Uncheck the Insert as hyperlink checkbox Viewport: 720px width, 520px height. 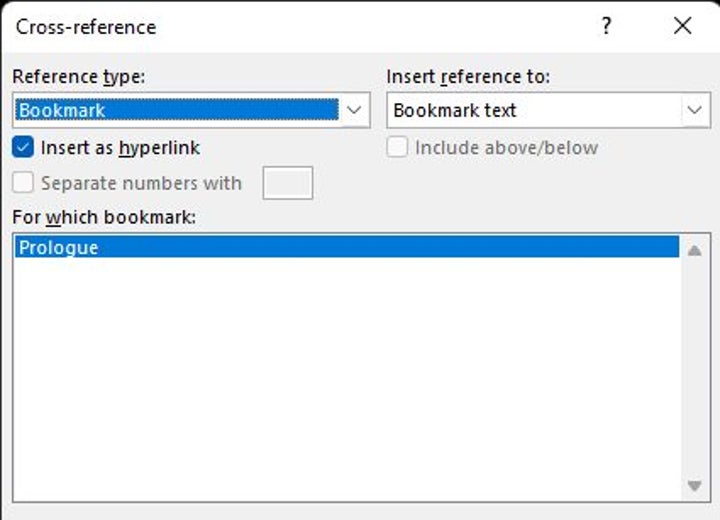[24, 147]
